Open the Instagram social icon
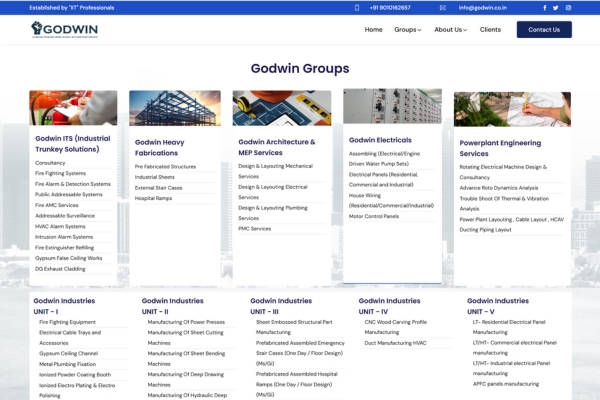This screenshot has height=400, width=600. pos(569,7)
